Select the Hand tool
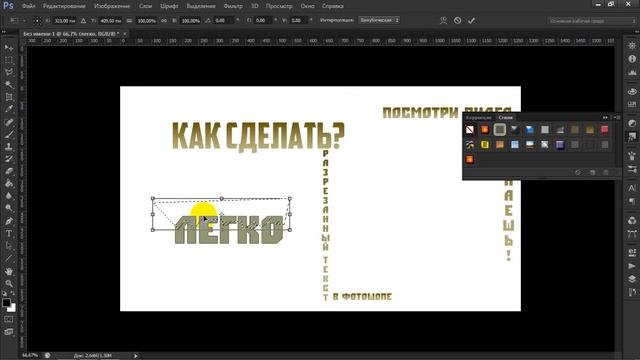Viewport: 640px width, 360px height. click(9, 271)
